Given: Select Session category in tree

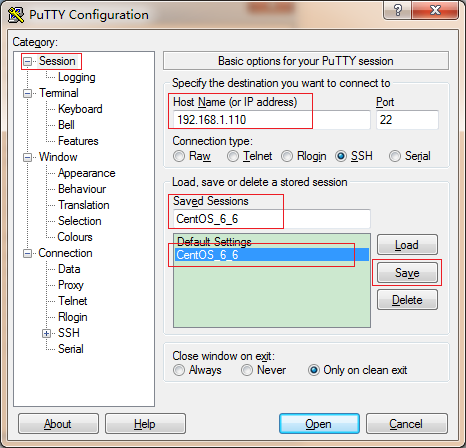Looking at the screenshot, I should 57,61.
